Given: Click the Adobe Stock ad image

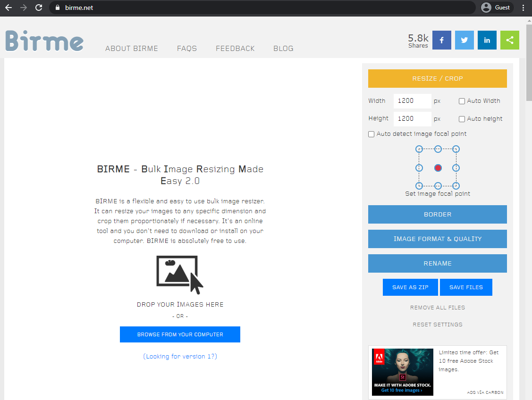Looking at the screenshot, I should click(x=402, y=372).
